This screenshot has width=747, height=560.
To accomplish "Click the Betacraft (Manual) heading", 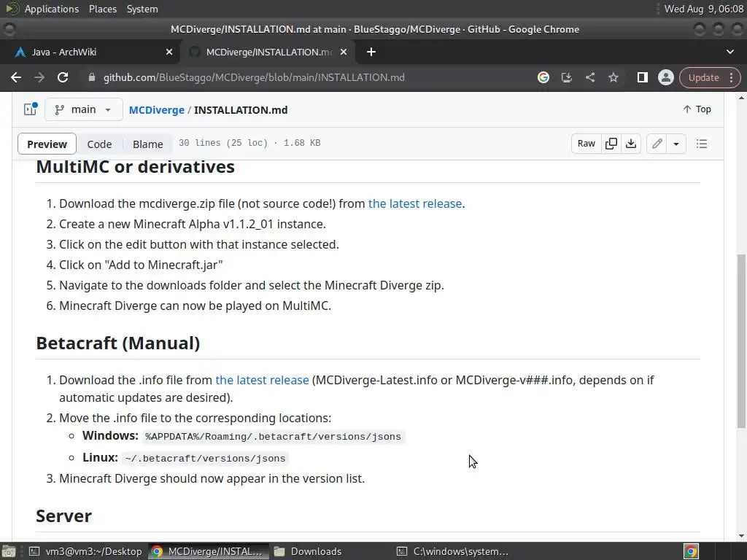I will pyautogui.click(x=118, y=343).
